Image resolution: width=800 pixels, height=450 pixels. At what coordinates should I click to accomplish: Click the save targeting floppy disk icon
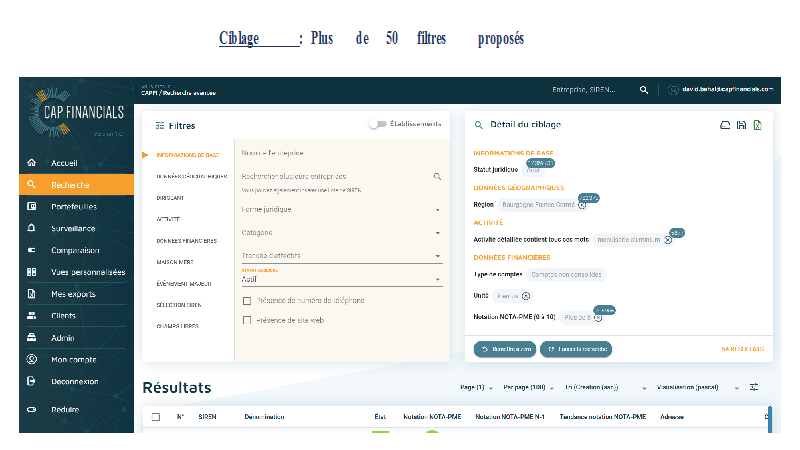[x=740, y=125]
